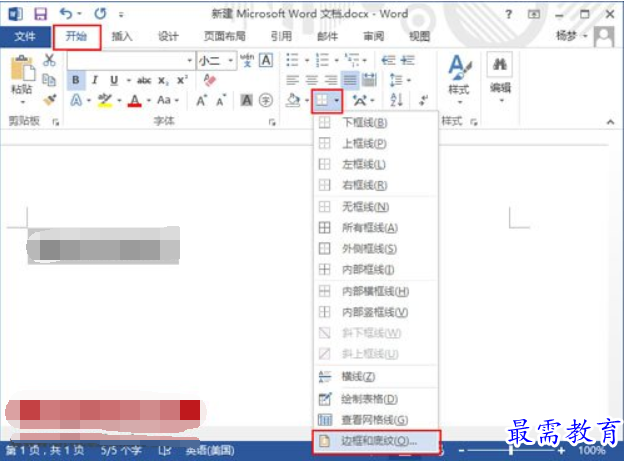Open Word help question mark
Image resolution: width=629 pixels, height=463 pixels.
(x=508, y=14)
